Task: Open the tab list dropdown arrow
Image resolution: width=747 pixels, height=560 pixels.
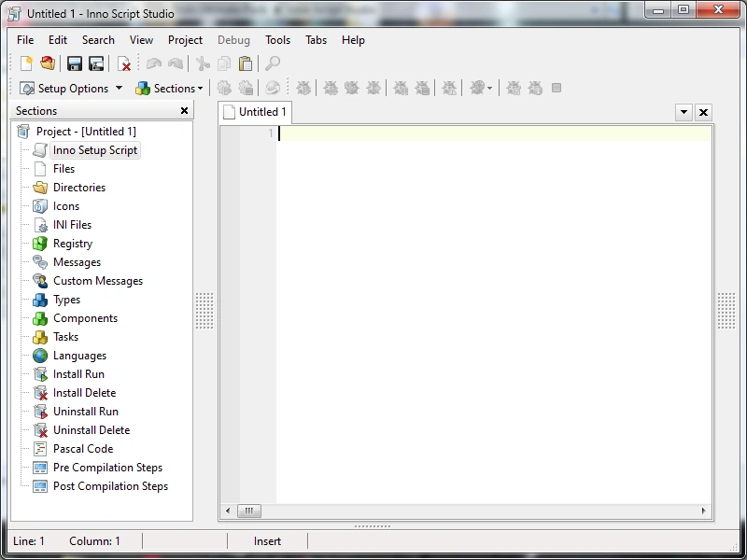Action: (x=684, y=112)
